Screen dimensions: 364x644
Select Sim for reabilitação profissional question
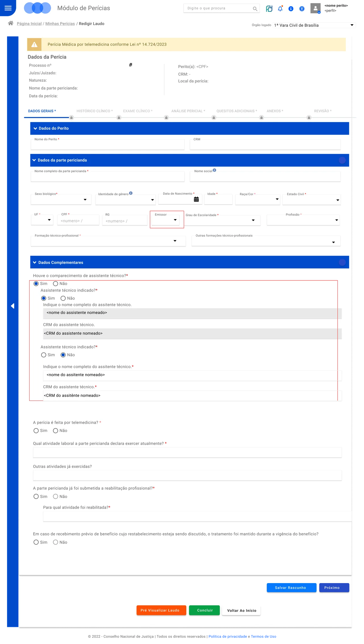coord(36,497)
